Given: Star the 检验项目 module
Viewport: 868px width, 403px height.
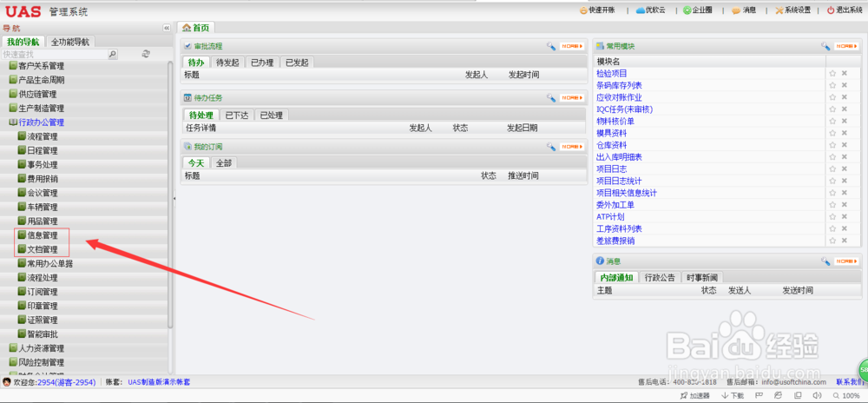Looking at the screenshot, I should [832, 73].
